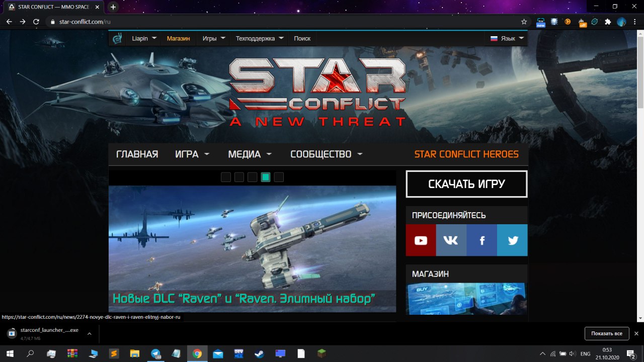Open the Raven DLC news headline
The height and width of the screenshot is (362, 644).
click(x=244, y=299)
